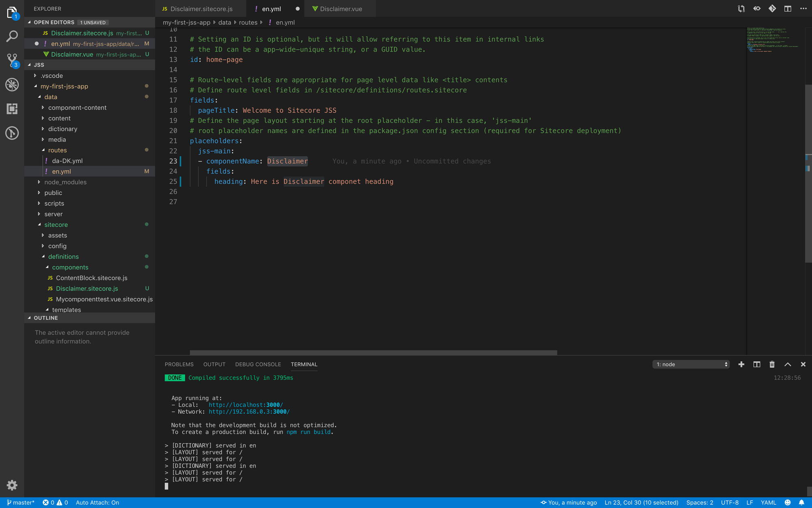Select Disclaimer.vue in Open Editors list

tap(89, 54)
